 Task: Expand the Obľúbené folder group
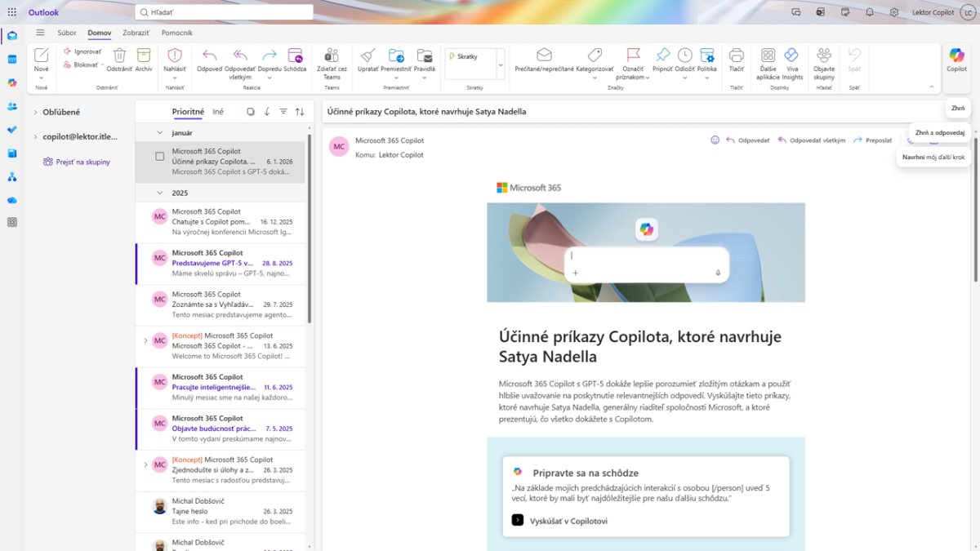click(35, 112)
